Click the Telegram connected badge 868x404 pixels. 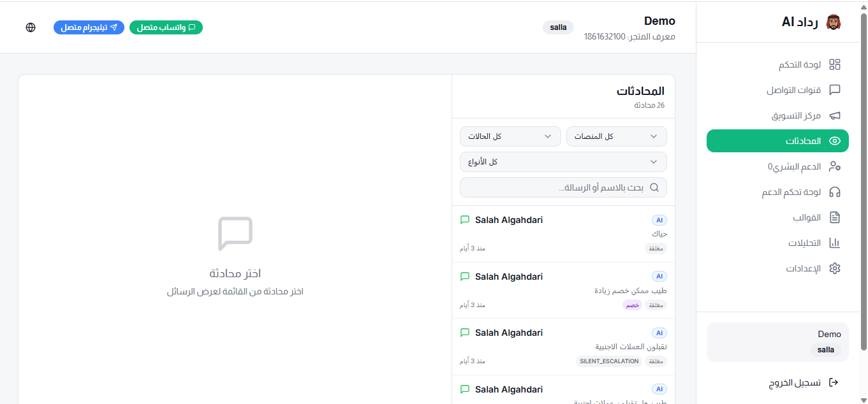(x=89, y=27)
